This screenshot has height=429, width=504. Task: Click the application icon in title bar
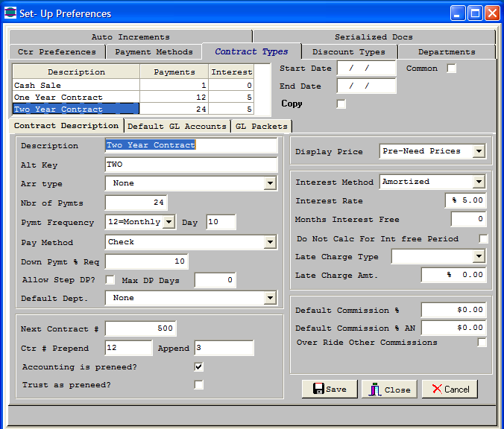pos(10,13)
